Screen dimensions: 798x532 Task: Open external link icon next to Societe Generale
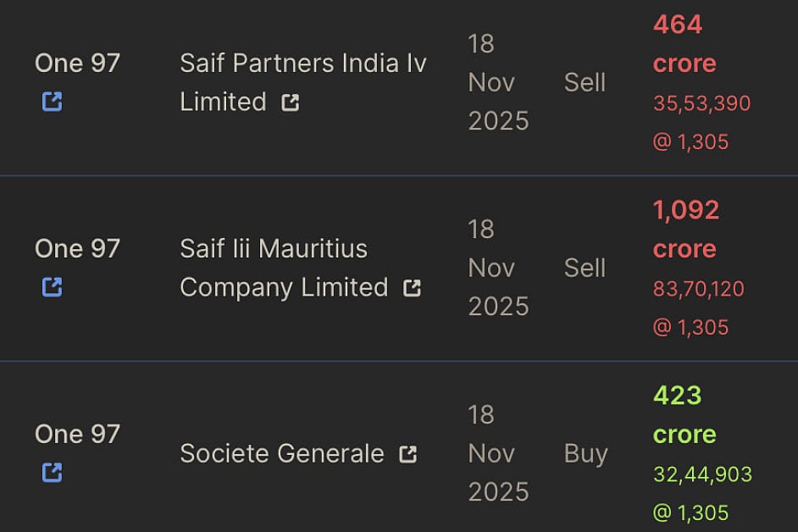(408, 455)
